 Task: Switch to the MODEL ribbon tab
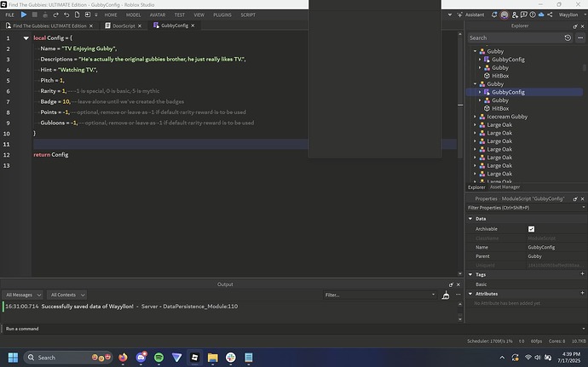[x=133, y=14]
